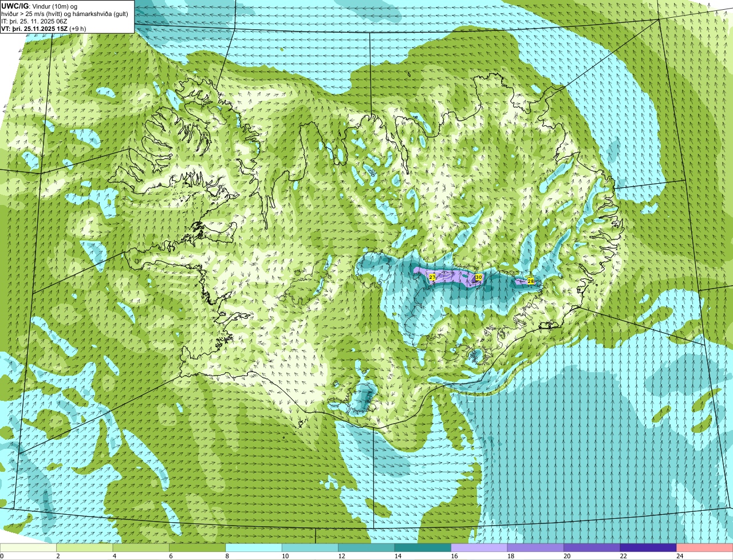Select the 0–2 m/s pale yellow legend swatch
Image resolution: width=733 pixels, height=560 pixels.
(28, 547)
